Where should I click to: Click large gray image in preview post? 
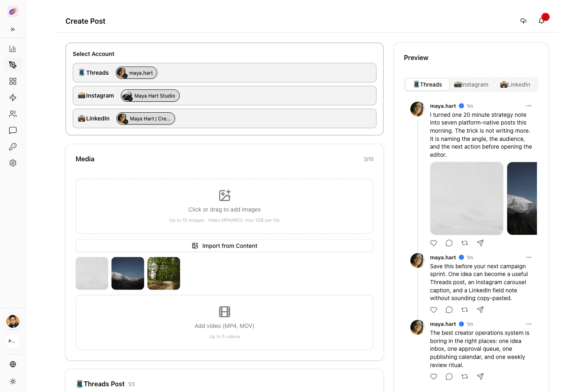click(467, 198)
